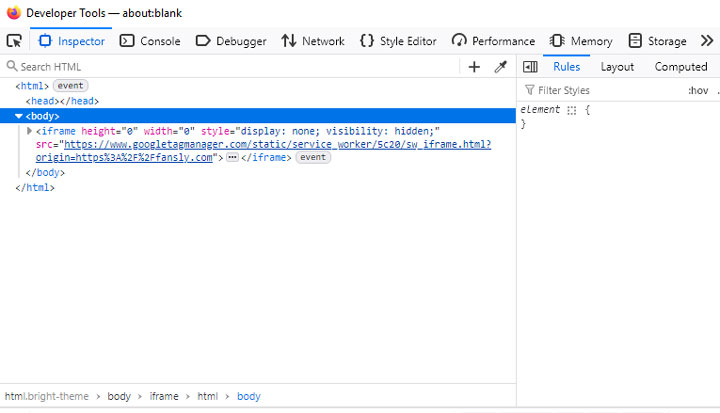Click the element selector highlighter icon
This screenshot has height=413, width=720.
(571, 110)
